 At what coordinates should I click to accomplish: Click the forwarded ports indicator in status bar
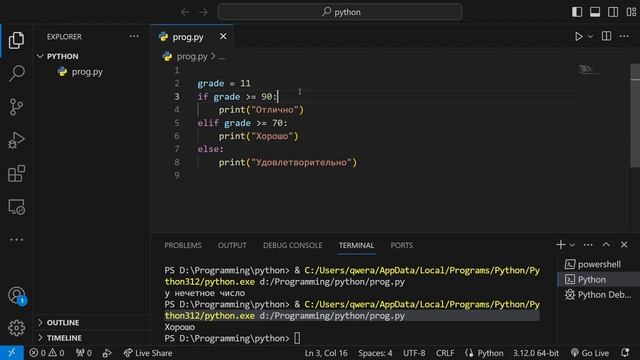coord(84,353)
